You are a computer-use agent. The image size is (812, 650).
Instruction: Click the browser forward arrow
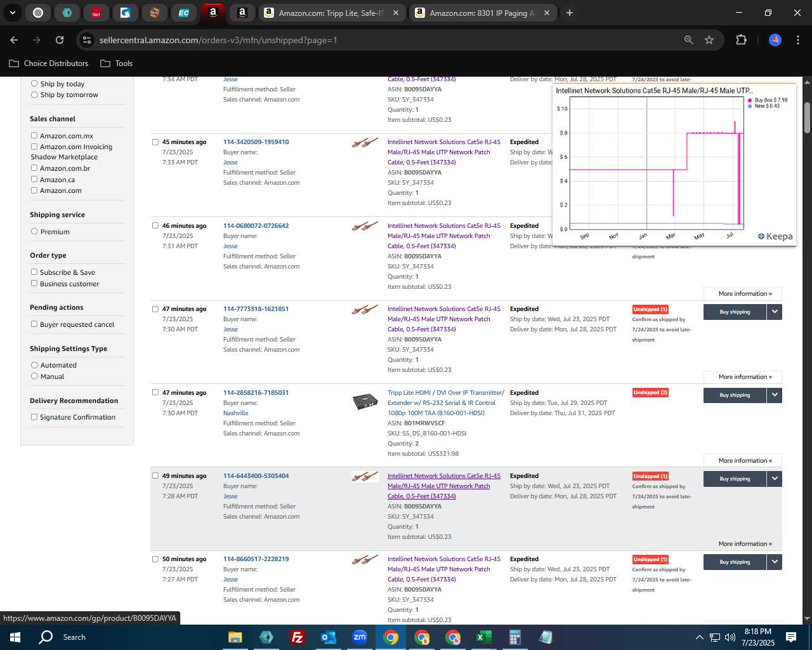coord(37,40)
